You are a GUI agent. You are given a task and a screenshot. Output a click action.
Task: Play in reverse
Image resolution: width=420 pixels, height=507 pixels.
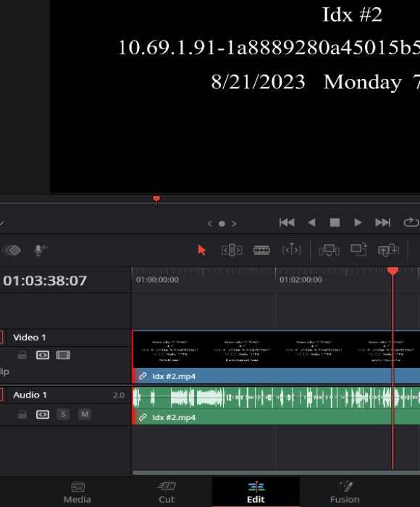coord(311,222)
